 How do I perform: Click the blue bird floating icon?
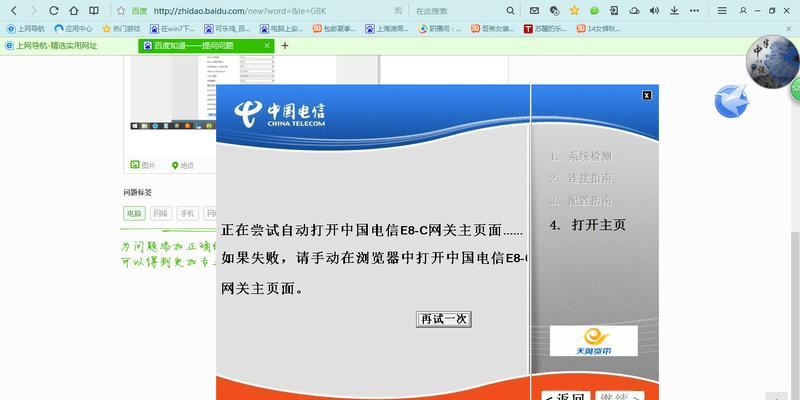click(732, 101)
